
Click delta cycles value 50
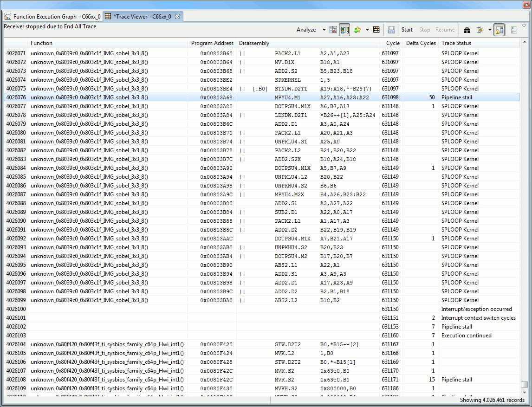[432, 97]
